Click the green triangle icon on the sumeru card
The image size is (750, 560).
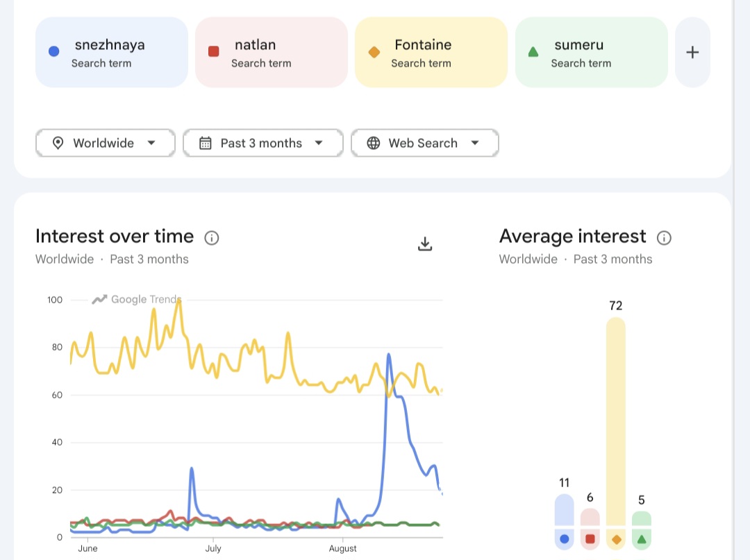click(x=533, y=52)
